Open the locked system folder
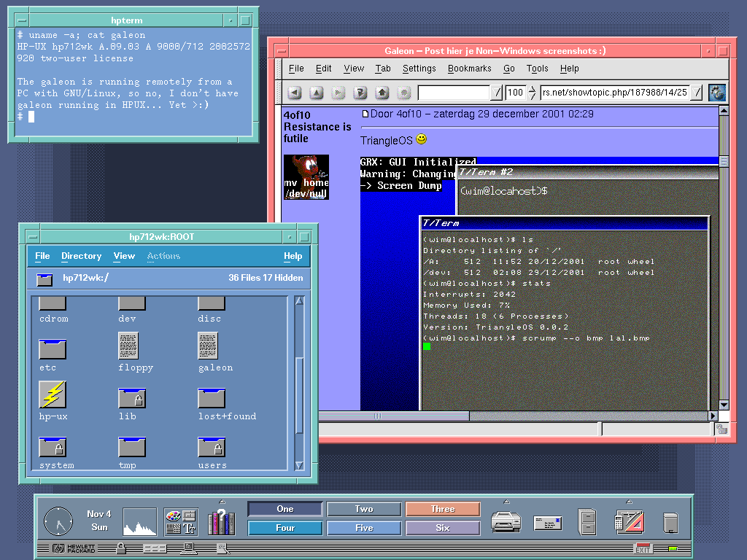 53,447
